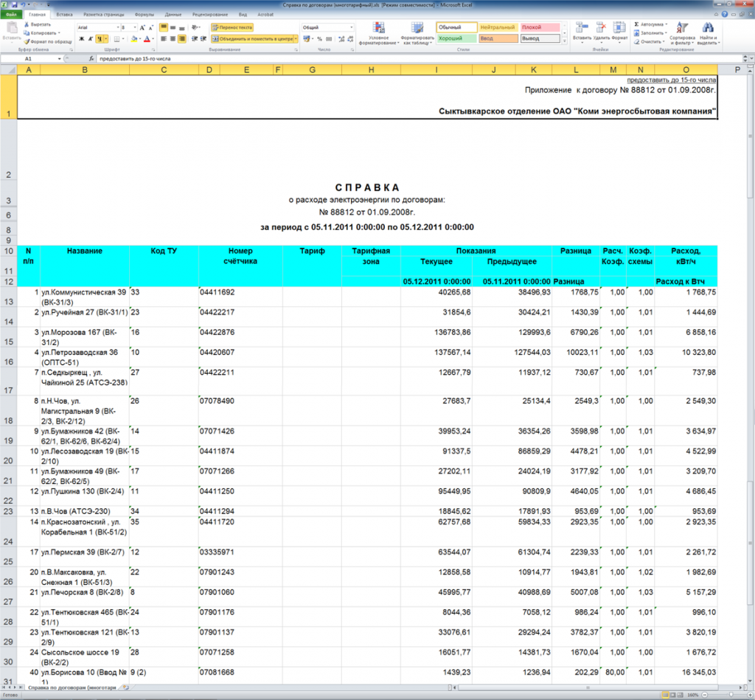Click the decrease decimal icon
This screenshot has height=700, width=755.
[350, 38]
